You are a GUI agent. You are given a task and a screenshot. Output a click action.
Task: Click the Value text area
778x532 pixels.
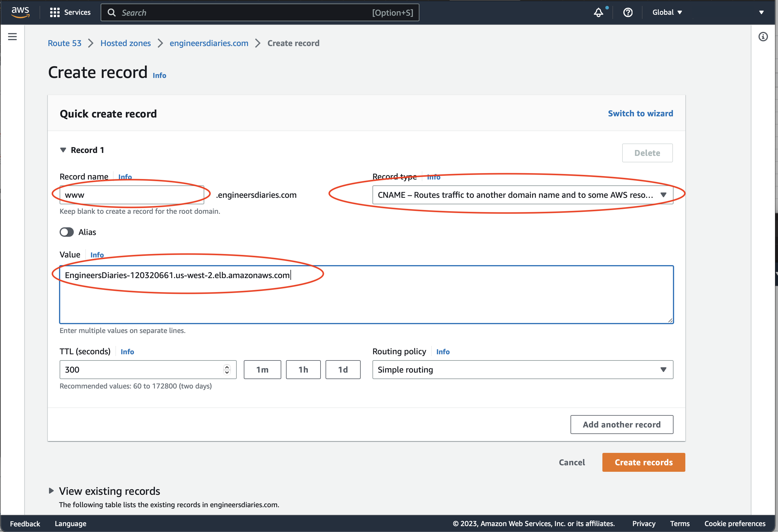click(x=367, y=295)
